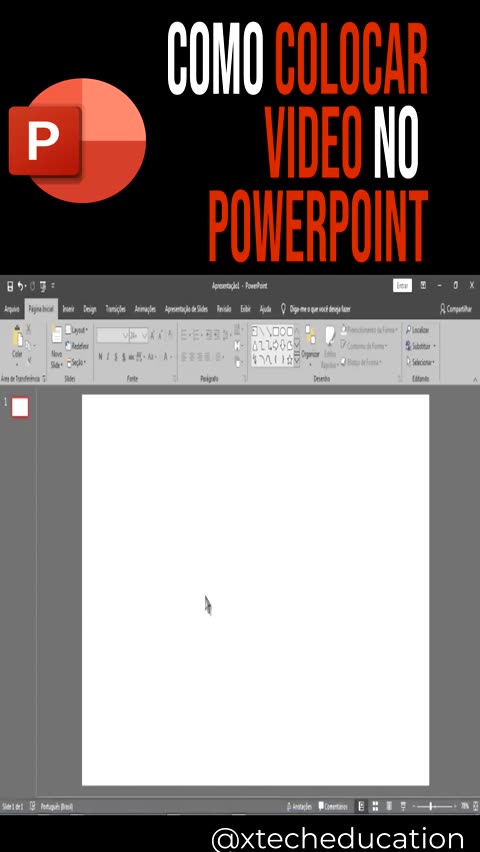Click the Start From Beginning presentation icon
The width and height of the screenshot is (480, 852).
(42, 286)
